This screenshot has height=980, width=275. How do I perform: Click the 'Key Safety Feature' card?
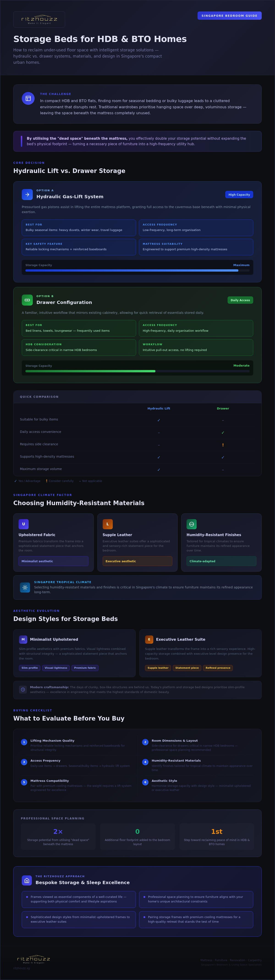click(79, 247)
